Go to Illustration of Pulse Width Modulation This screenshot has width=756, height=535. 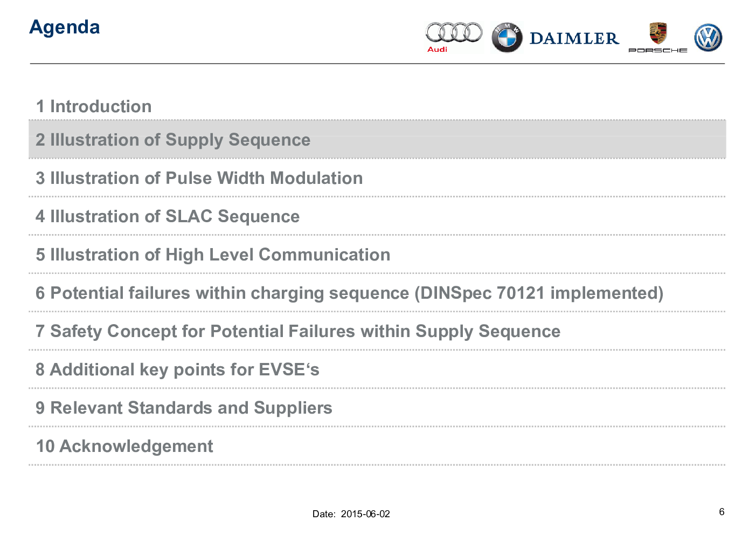[x=199, y=178]
